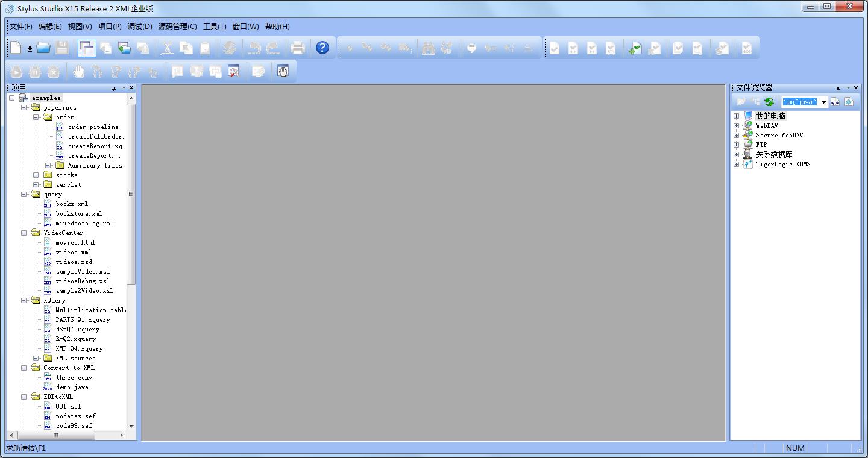Click the blue Help question mark icon
Screen dimensions: 868x458
point(322,48)
